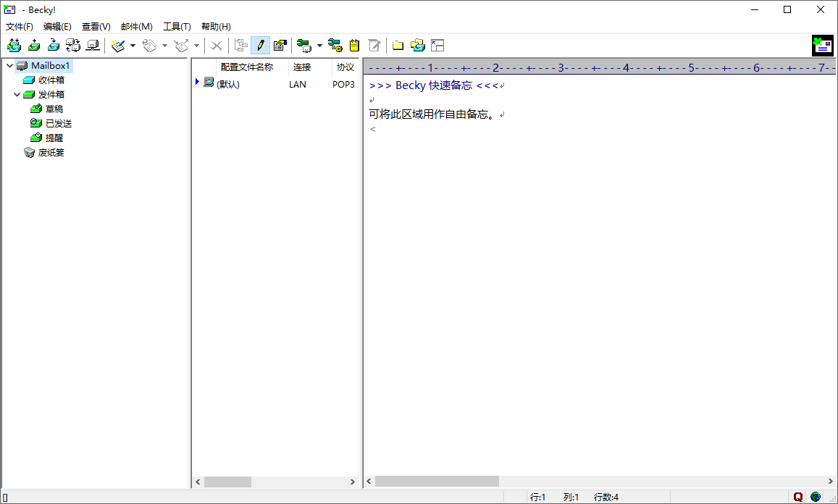Click the yellow folder toolbar icon

tap(398, 46)
